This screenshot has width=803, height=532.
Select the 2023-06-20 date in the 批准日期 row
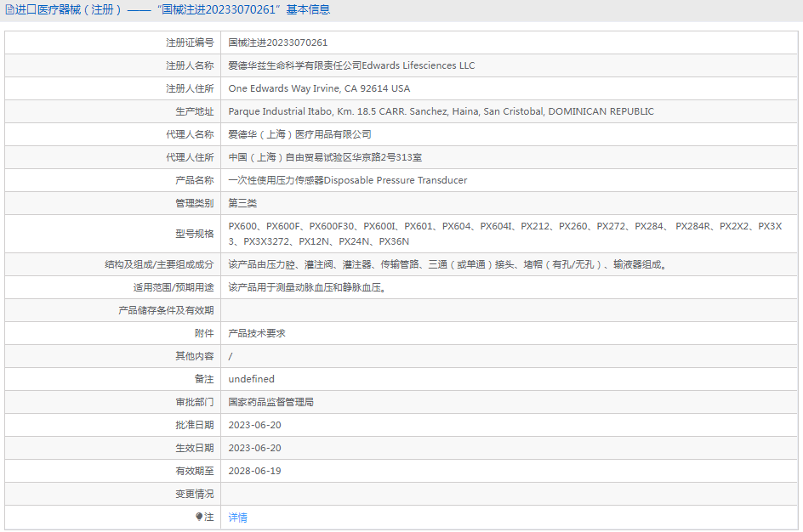click(x=254, y=425)
